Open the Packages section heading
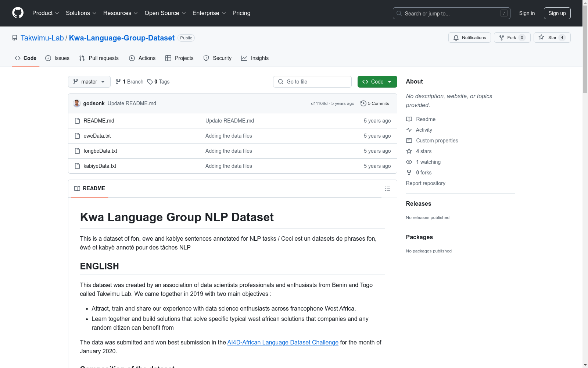The height and width of the screenshot is (368, 588). click(x=419, y=237)
